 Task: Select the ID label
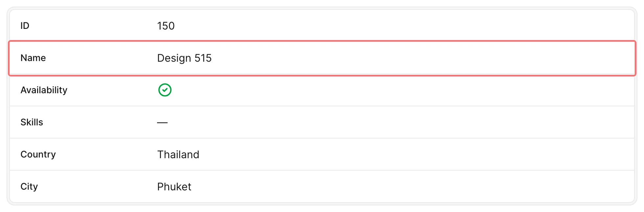point(25,26)
